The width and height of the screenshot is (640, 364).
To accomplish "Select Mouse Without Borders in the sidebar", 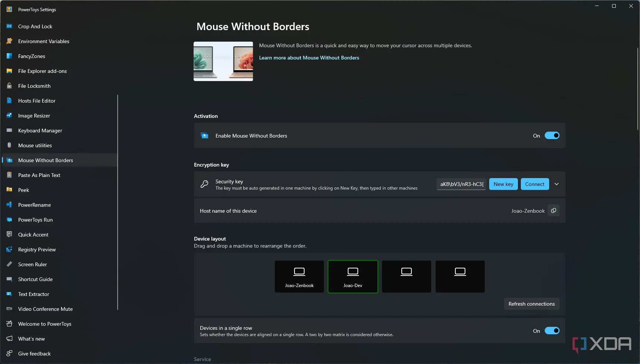I will [60, 160].
